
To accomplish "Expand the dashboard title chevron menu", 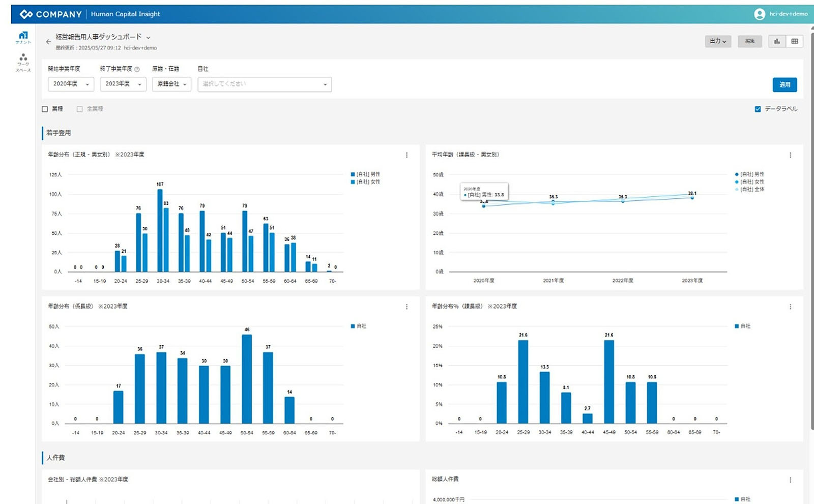I will (x=149, y=38).
